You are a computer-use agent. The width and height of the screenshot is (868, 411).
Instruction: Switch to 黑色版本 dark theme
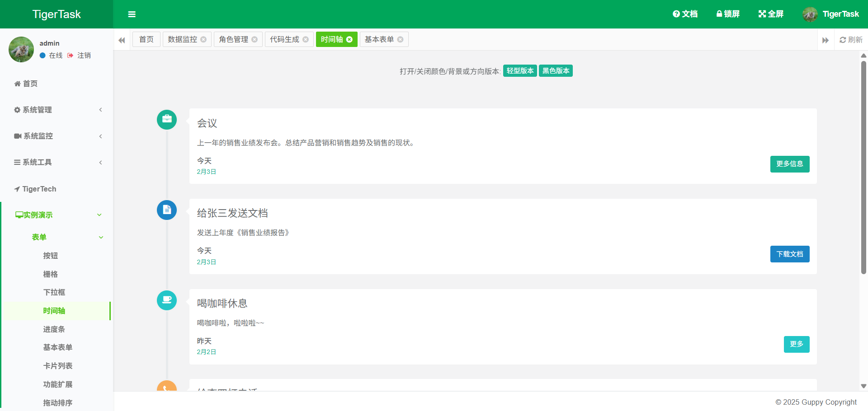coord(556,70)
